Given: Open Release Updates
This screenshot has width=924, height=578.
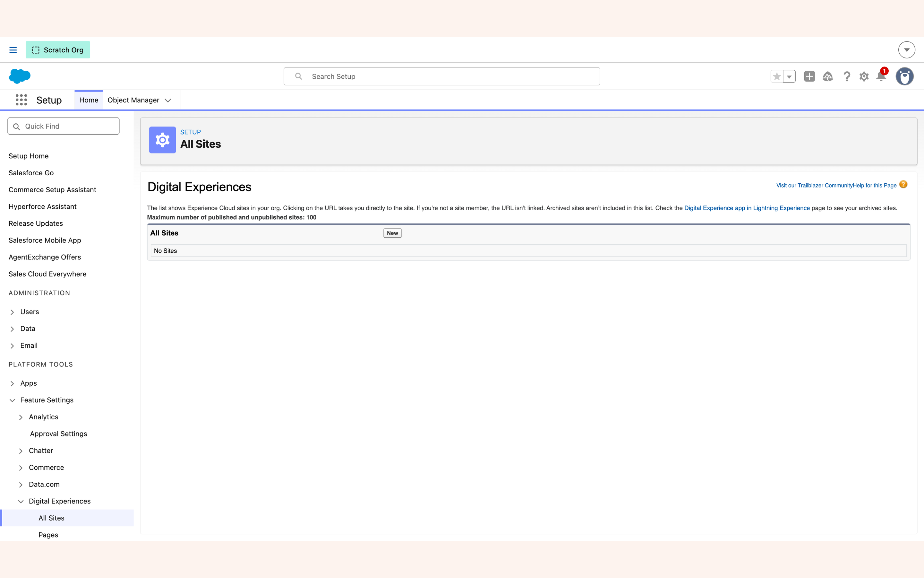Looking at the screenshot, I should pos(36,223).
